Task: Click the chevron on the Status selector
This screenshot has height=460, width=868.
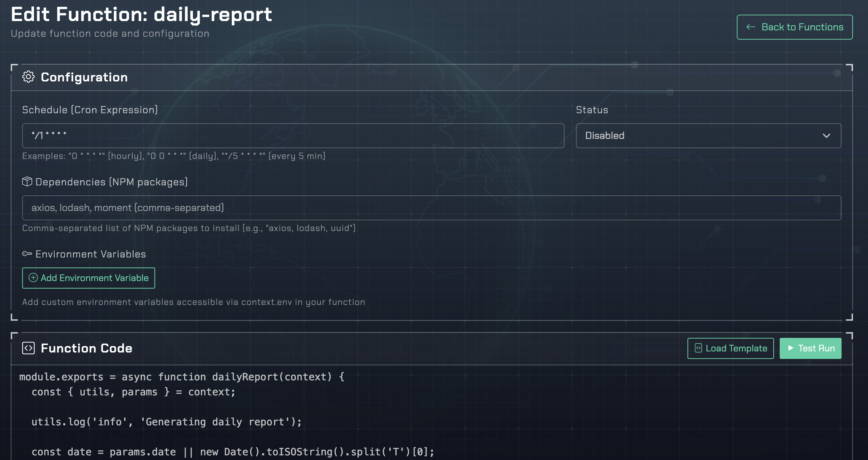Action: (827, 135)
